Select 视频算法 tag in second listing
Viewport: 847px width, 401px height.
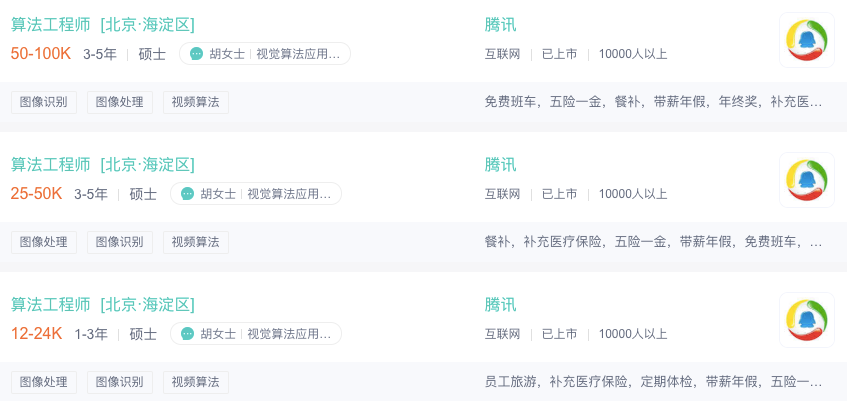196,242
